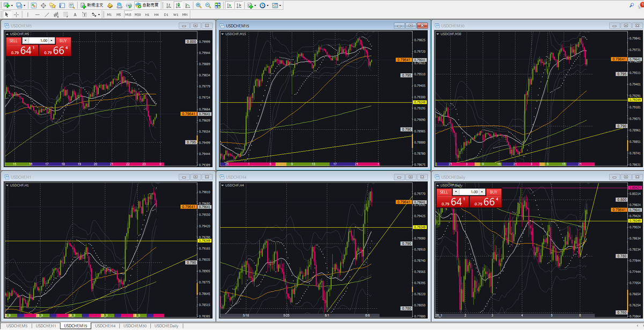Screen dimensions: 644x330
Task: Click the 0.79641 price label in H4 chart
Action: coord(404,202)
